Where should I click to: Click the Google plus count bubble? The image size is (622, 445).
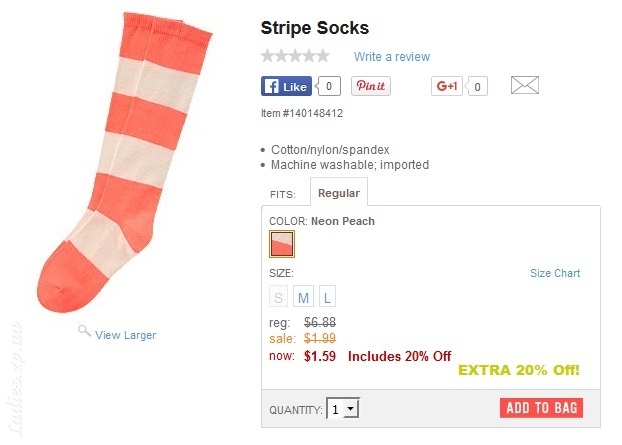click(x=476, y=86)
